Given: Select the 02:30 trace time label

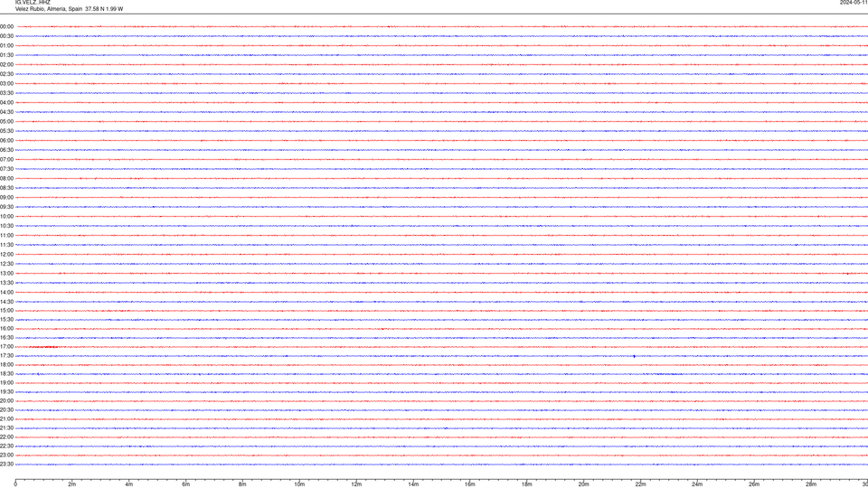Looking at the screenshot, I should [x=6, y=74].
